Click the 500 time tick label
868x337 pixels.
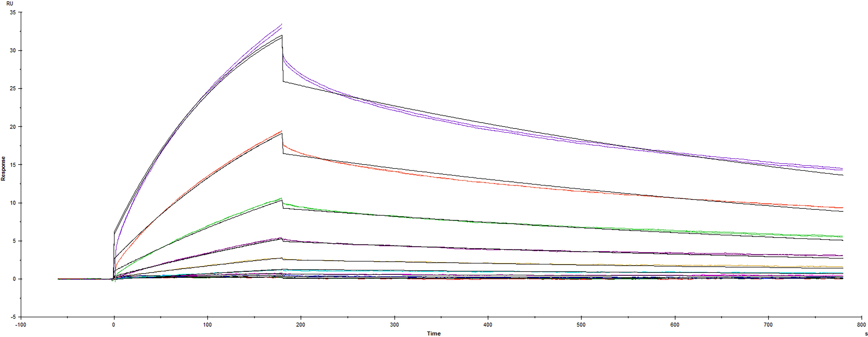[581, 325]
